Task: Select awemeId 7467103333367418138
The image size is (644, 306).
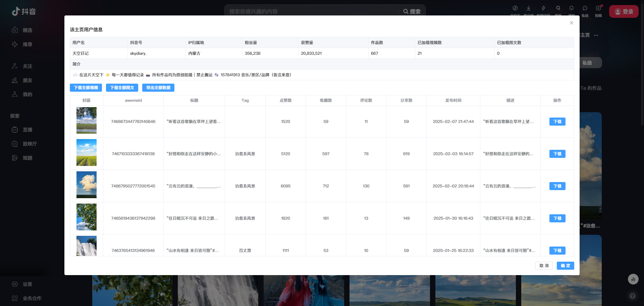Action: click(x=133, y=154)
